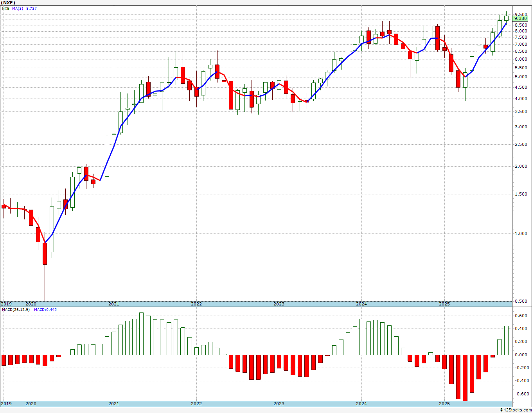The width and height of the screenshot is (532, 413).
Task: Click the latest green candlestick near 9.380
Action: (x=506, y=18)
